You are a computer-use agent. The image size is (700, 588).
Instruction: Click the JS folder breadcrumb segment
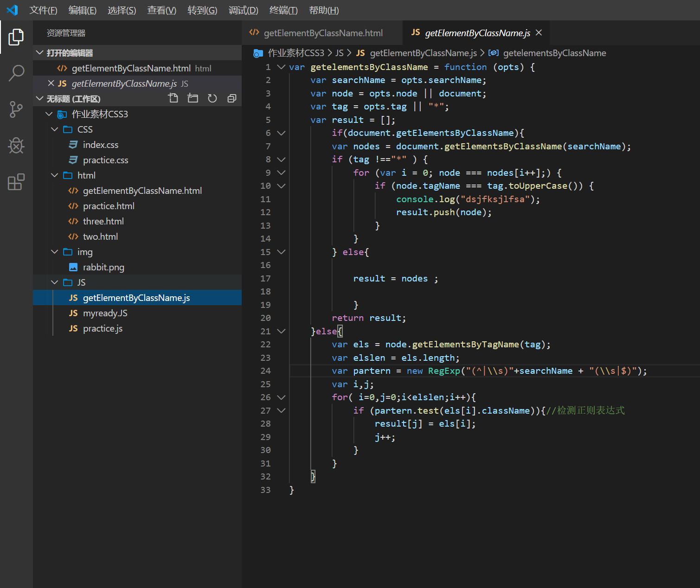click(340, 53)
